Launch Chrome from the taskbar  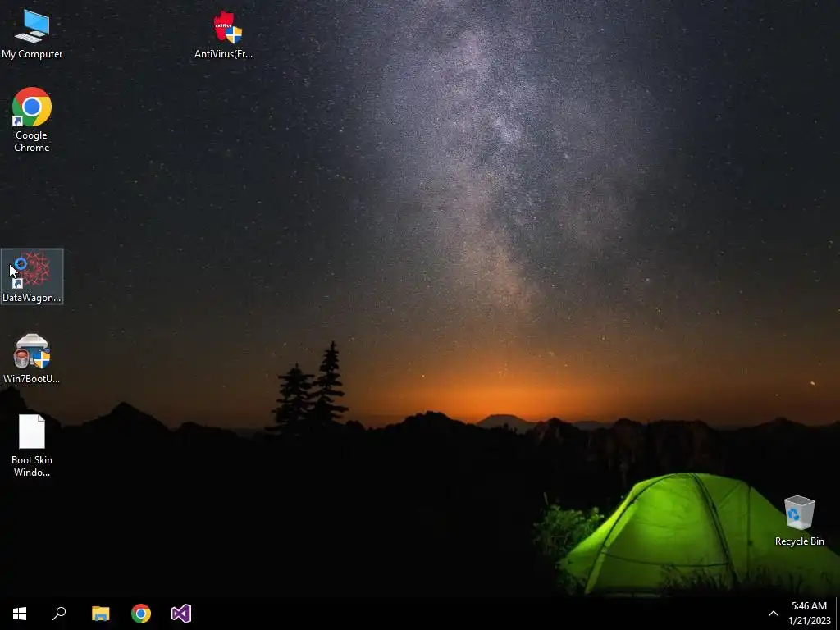click(141, 614)
